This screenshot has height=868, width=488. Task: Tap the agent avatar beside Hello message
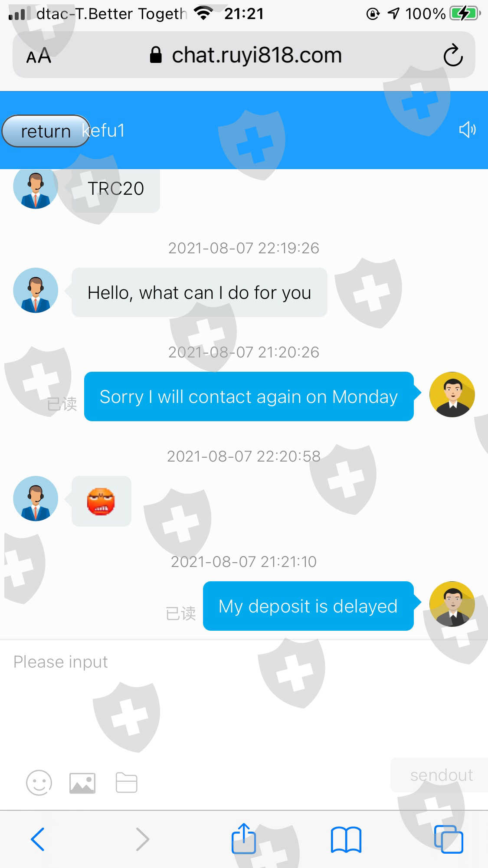(x=36, y=290)
